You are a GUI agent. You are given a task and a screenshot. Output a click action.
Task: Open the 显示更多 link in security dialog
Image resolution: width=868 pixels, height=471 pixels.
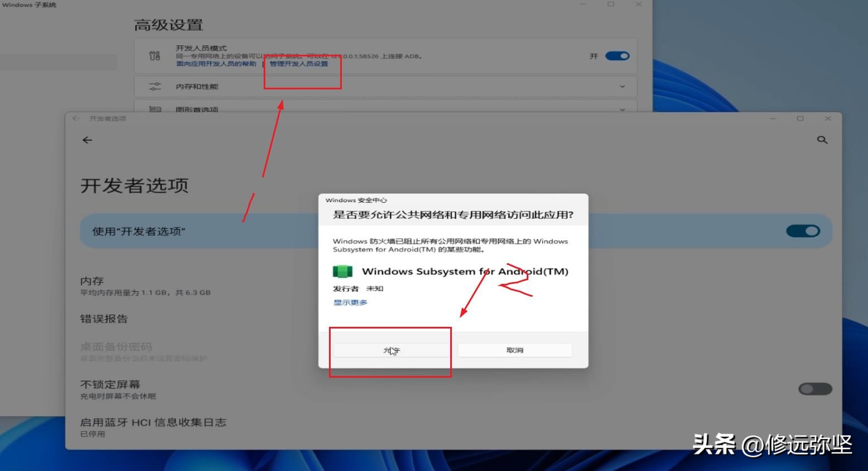click(350, 302)
